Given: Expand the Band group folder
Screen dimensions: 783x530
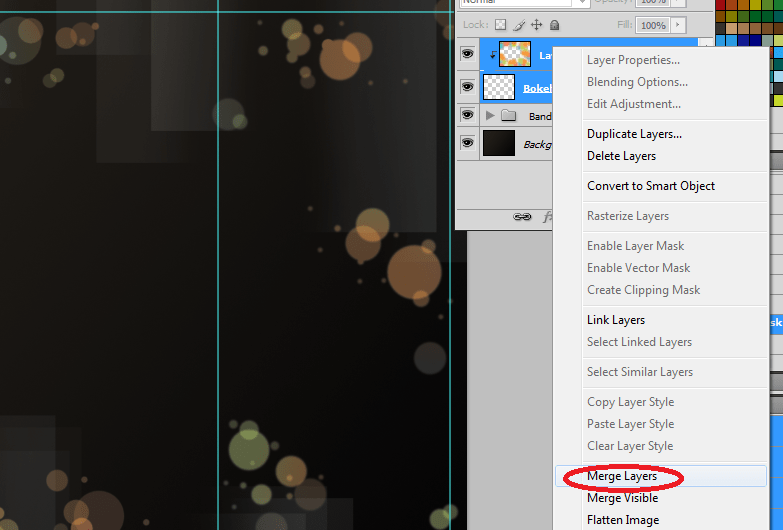Looking at the screenshot, I should [x=490, y=116].
